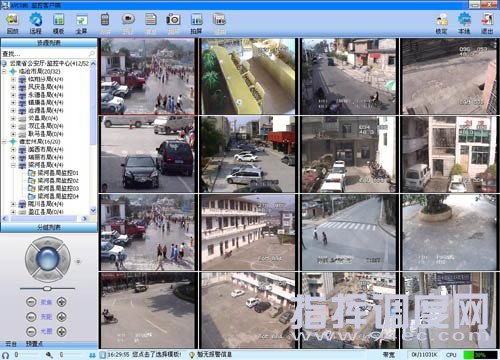
Task: Select camera 梁河县局监控02
Action: (53, 180)
